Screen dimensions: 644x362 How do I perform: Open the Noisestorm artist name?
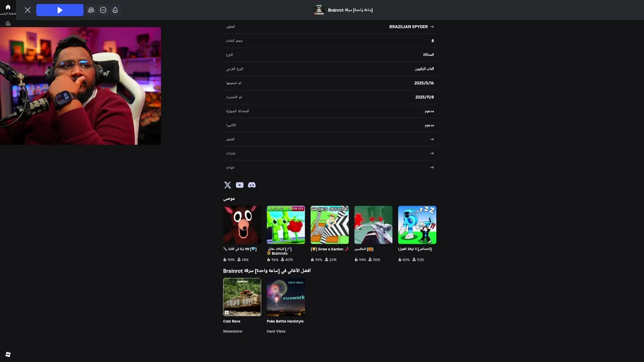[x=232, y=331]
